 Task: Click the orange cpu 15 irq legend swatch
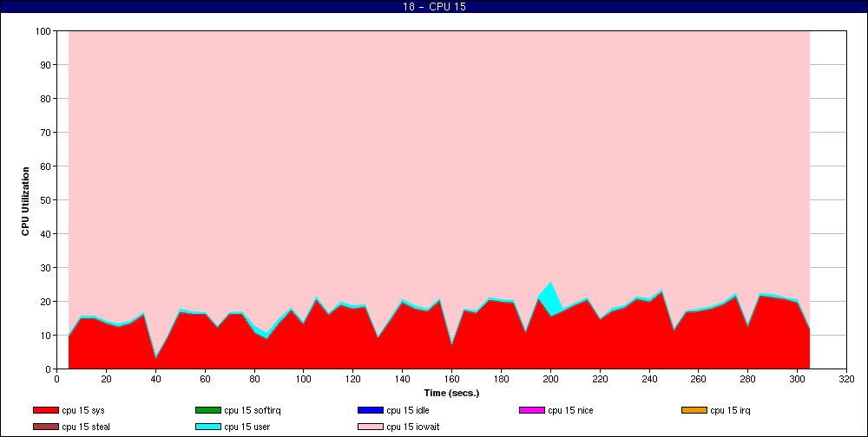(x=694, y=410)
